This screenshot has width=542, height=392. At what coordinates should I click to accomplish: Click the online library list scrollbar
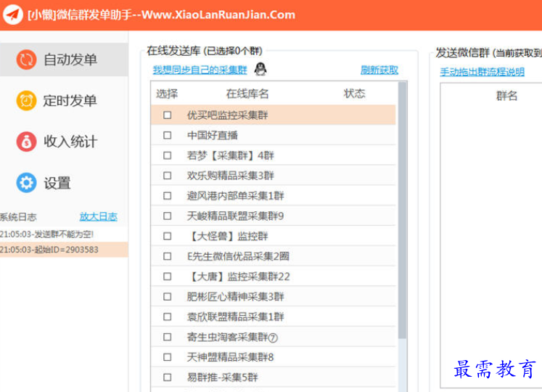(402, 210)
